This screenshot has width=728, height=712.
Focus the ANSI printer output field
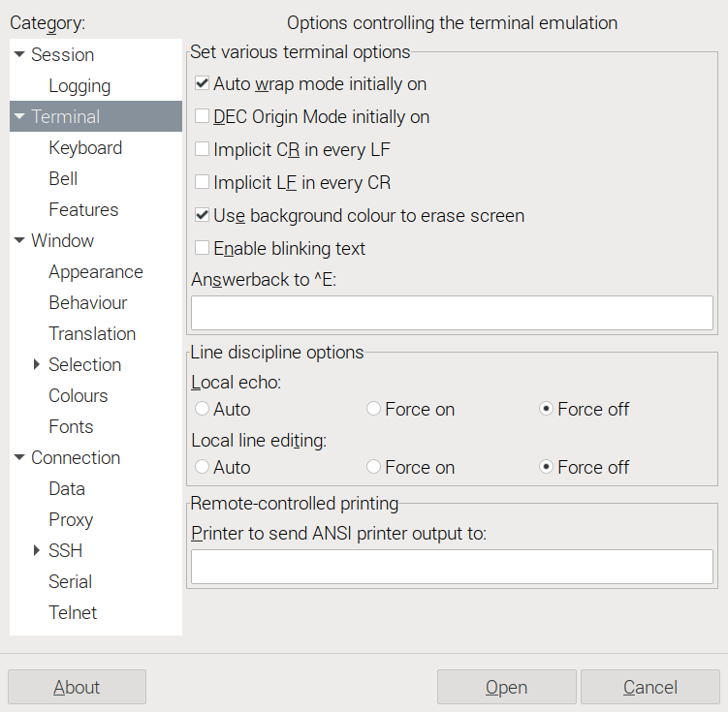coord(452,567)
